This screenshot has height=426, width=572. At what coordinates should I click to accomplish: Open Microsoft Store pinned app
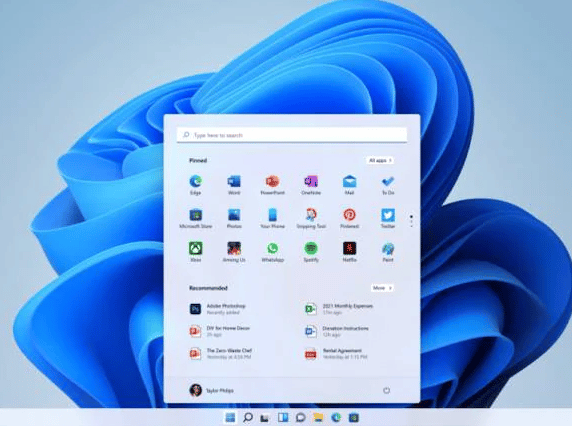click(x=196, y=218)
